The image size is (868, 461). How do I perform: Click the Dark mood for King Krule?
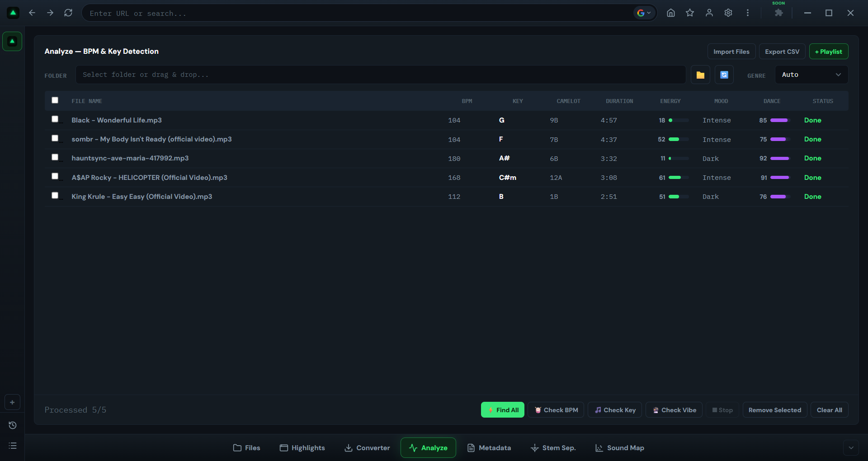point(711,197)
